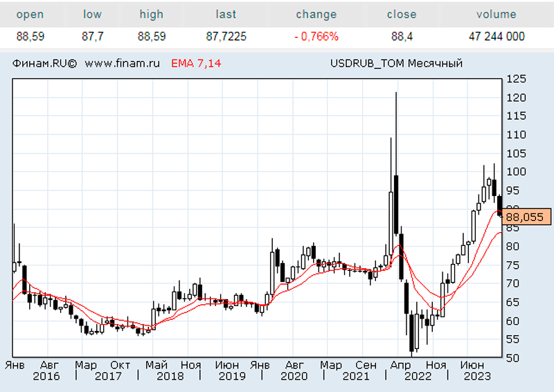Click the Финам.RU© copyright label
Image resolution: width=554 pixels, height=392 pixels.
click(x=44, y=64)
